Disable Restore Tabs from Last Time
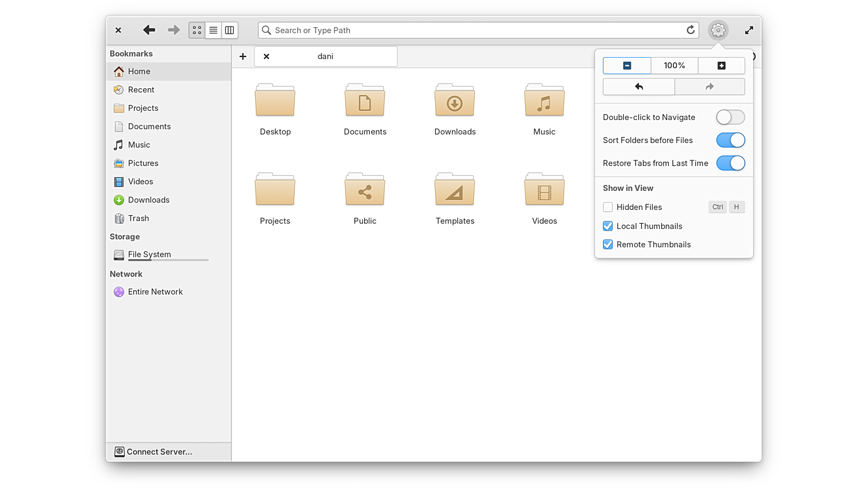868x488 pixels. [x=730, y=163]
